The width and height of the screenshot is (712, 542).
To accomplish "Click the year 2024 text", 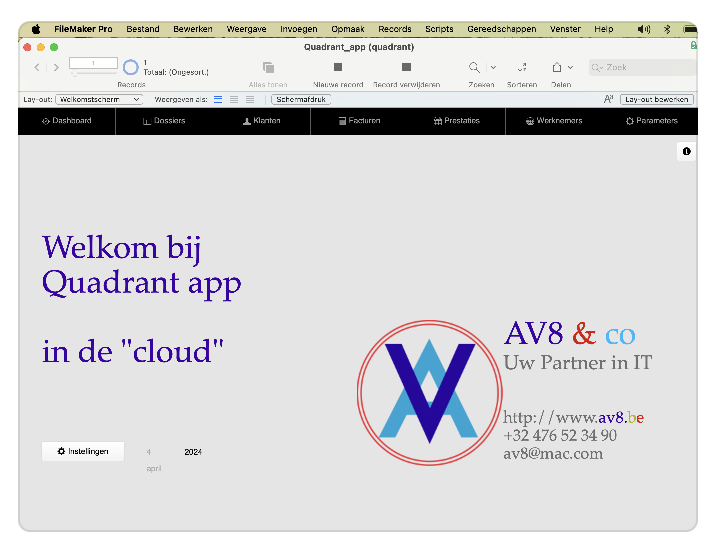I will tap(193, 452).
